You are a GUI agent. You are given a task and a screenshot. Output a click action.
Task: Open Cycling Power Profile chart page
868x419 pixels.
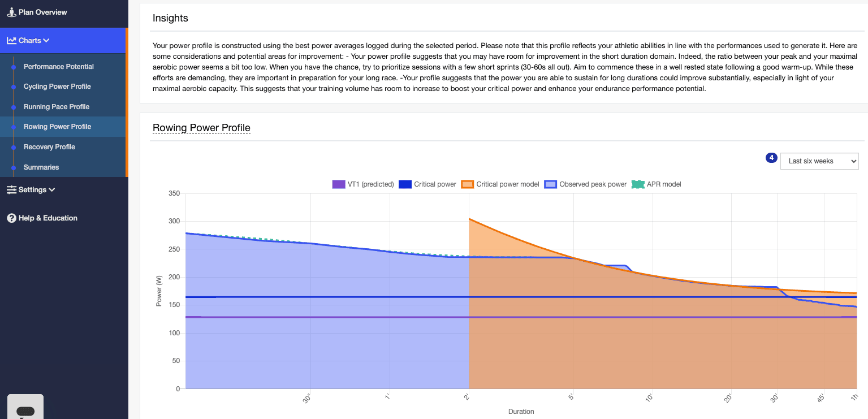pyautogui.click(x=57, y=87)
